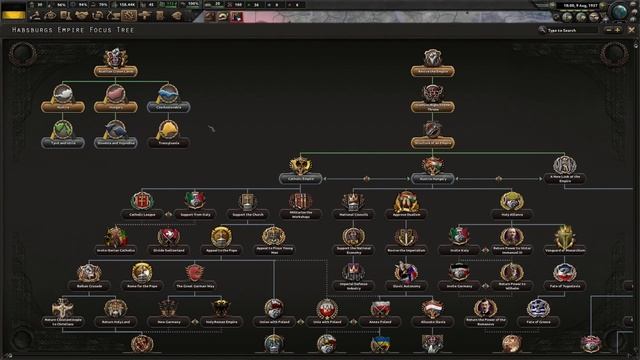Choose the Slavic Autonomy focus
This screenshot has width=640, height=360.
(x=406, y=278)
